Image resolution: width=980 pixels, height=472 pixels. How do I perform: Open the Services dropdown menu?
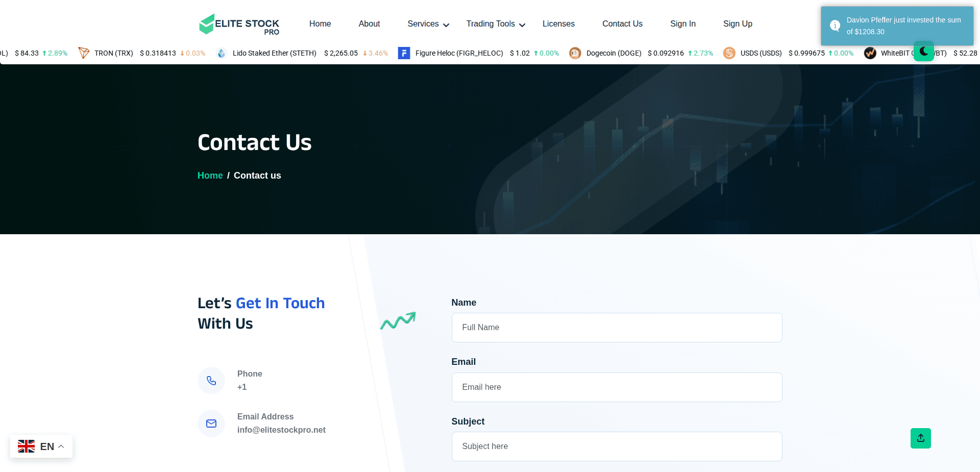[428, 23]
